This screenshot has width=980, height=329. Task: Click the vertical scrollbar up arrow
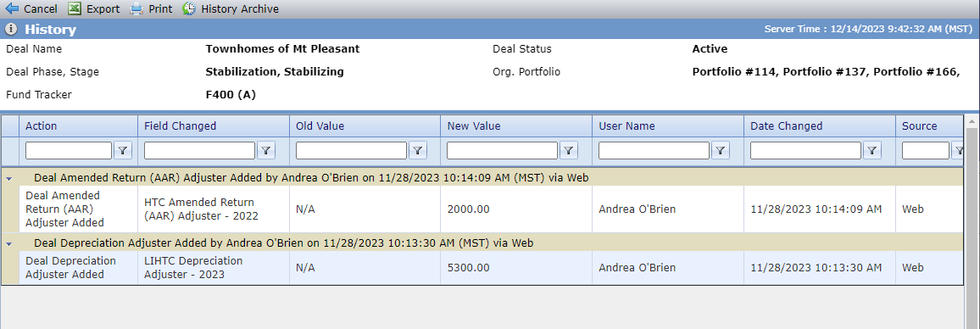pos(972,120)
